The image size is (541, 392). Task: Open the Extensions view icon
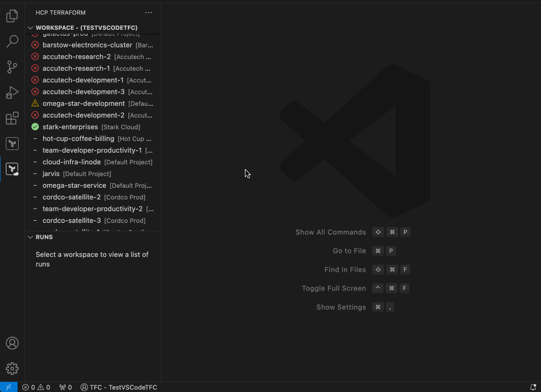click(x=12, y=118)
